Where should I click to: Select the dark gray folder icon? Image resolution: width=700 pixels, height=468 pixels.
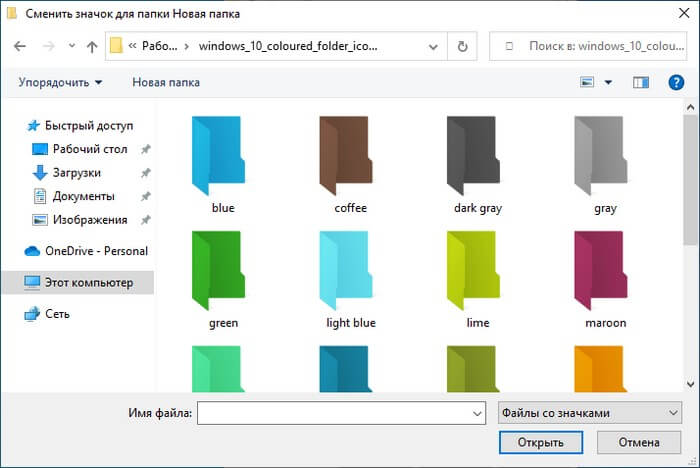473,156
